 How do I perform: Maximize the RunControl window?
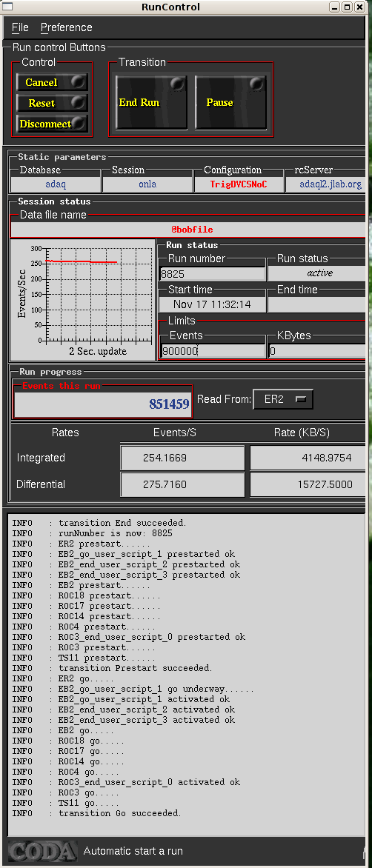tap(347, 7)
